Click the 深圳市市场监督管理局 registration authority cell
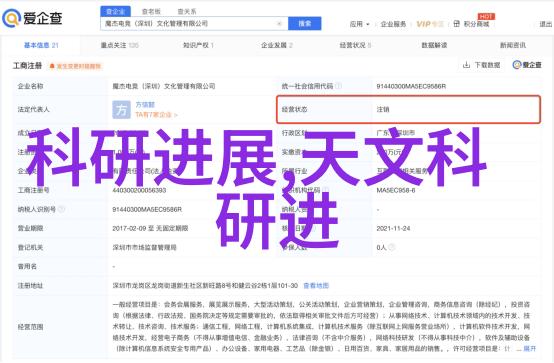The width and height of the screenshot is (554, 363). 145,247
